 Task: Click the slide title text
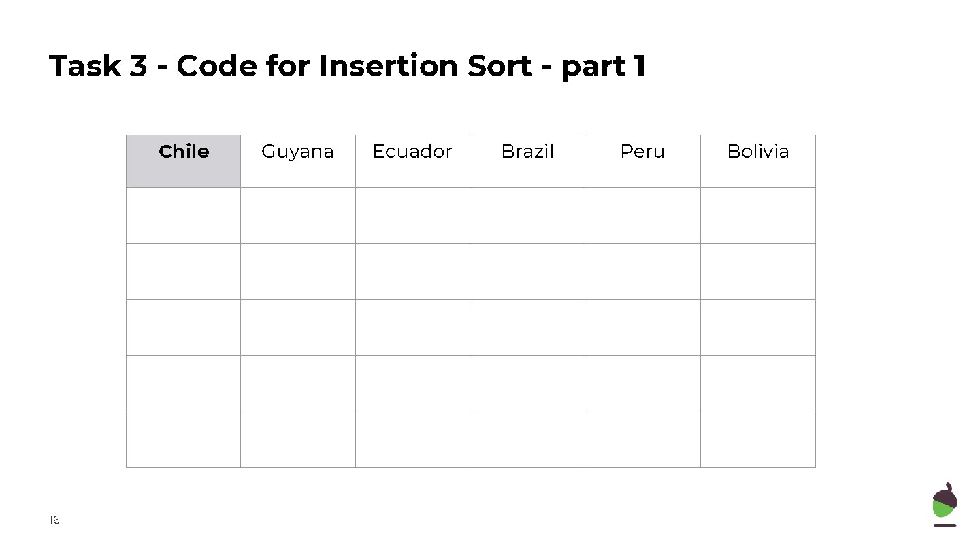(347, 67)
